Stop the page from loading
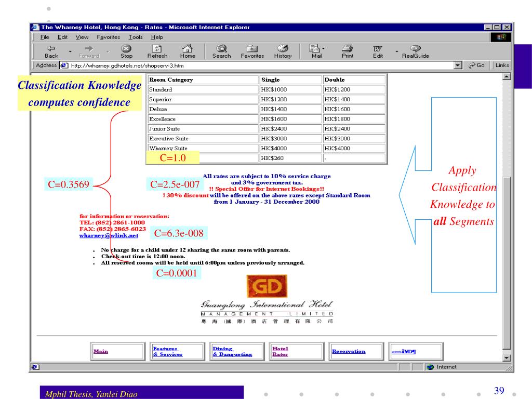 126,48
